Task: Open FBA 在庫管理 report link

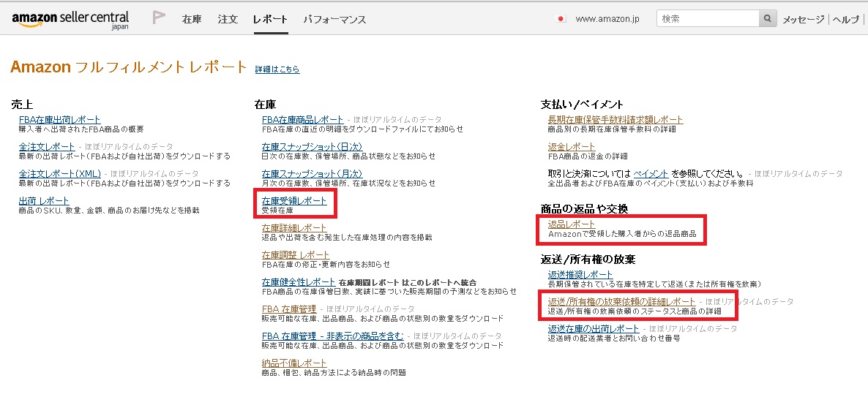Action: [289, 309]
